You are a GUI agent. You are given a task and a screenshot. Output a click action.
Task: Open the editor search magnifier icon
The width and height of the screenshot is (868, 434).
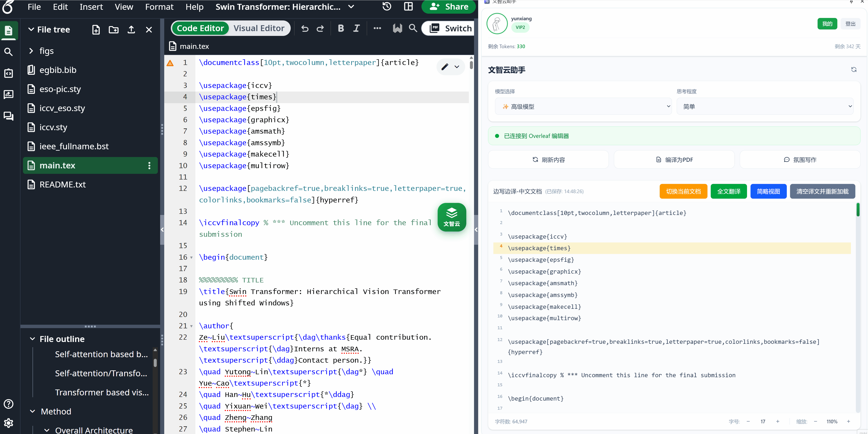[413, 28]
